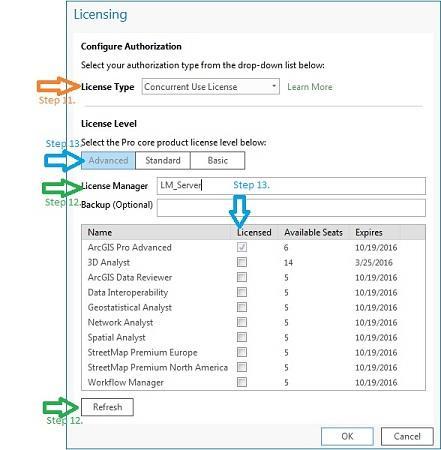441x450 pixels.
Task: Click the Licensed column header
Action: (254, 232)
